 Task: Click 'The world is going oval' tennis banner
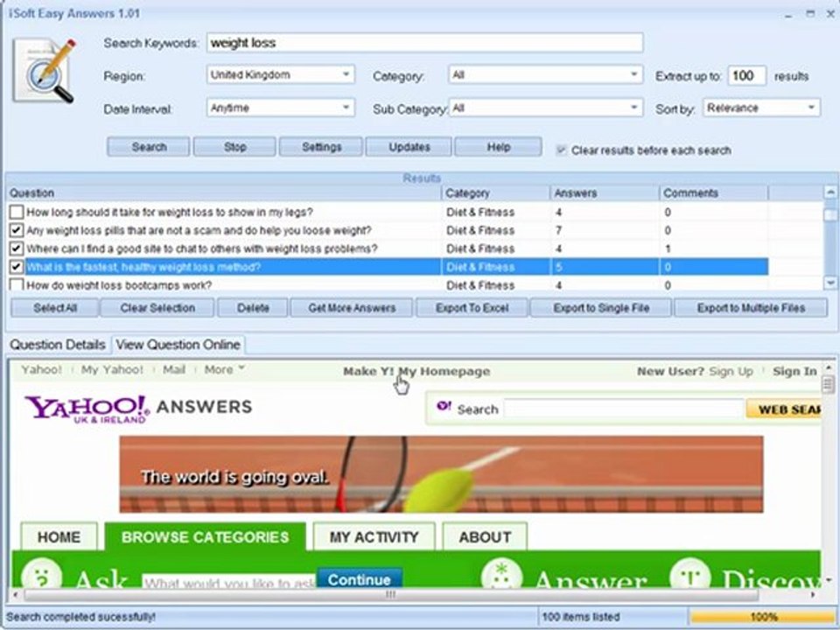point(441,474)
